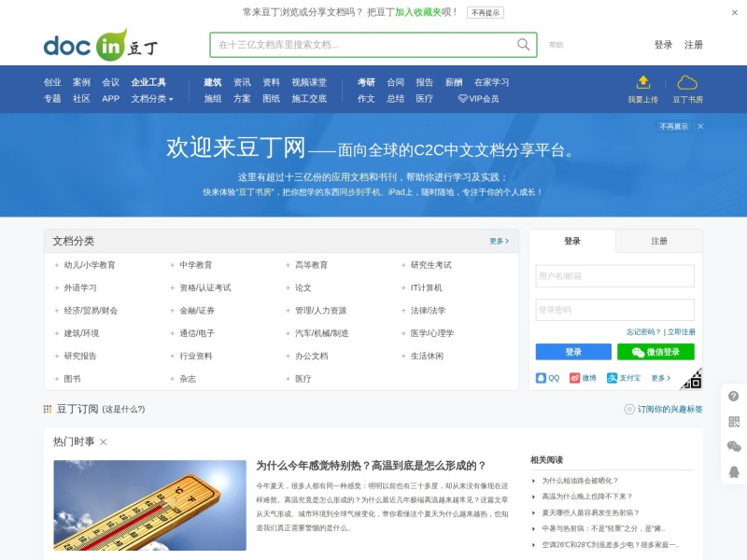This screenshot has height=560, width=747.
Task: Click the 立即注册 link
Action: click(x=682, y=332)
